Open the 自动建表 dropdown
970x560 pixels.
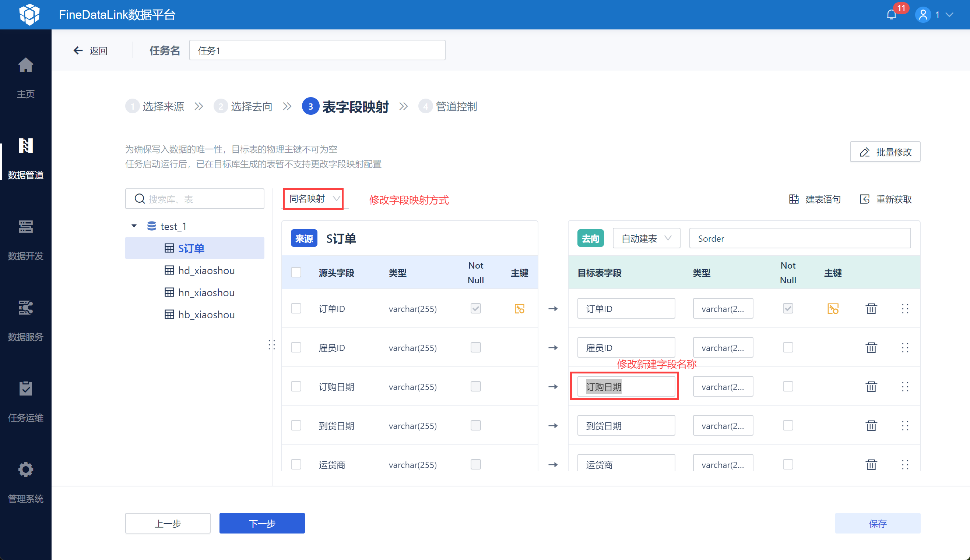(646, 238)
